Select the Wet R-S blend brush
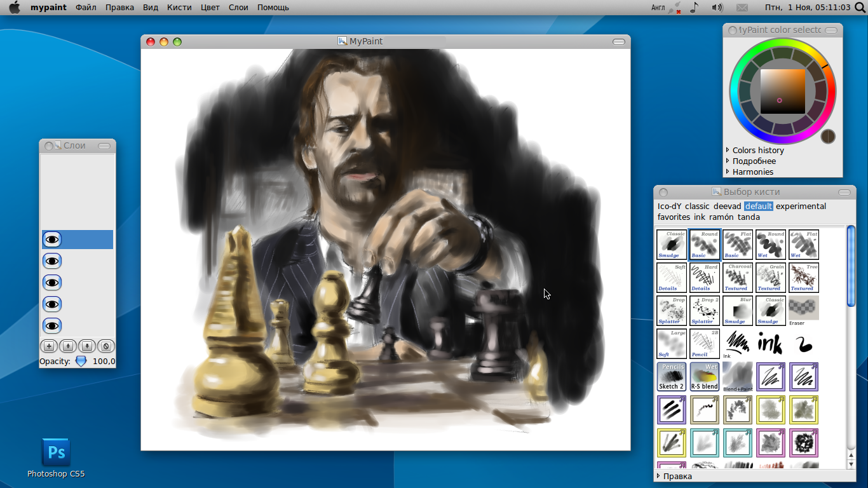 click(705, 377)
